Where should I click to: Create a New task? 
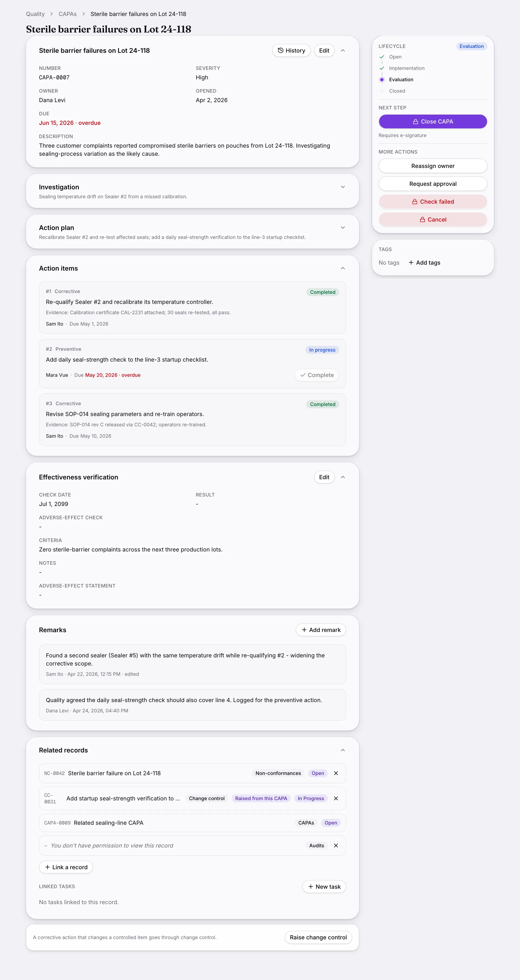[x=324, y=886]
